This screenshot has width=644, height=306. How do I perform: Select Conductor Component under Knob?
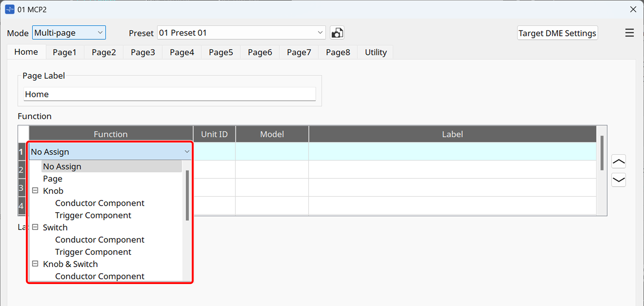[100, 203]
